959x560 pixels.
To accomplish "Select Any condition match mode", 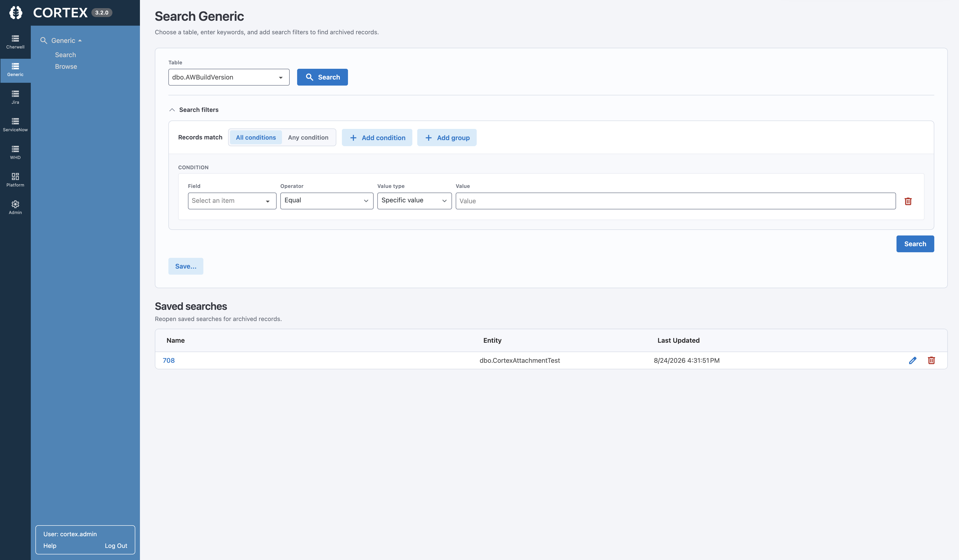I will pos(308,137).
